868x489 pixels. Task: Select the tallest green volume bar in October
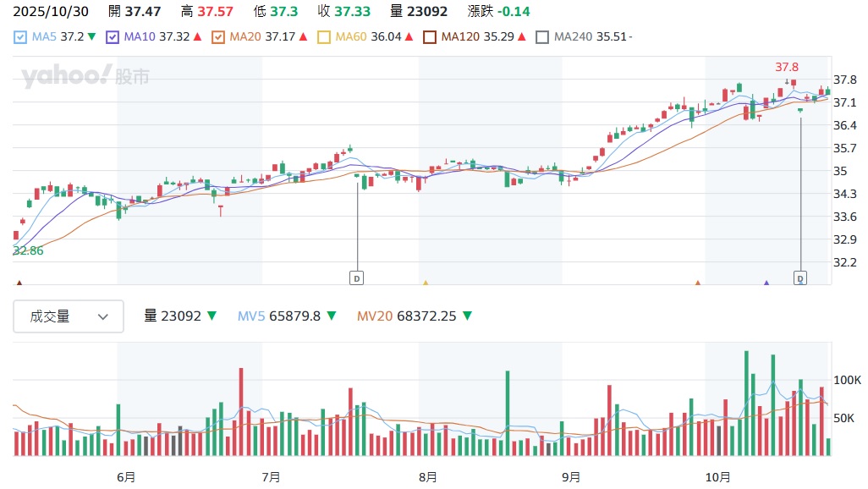[x=746, y=403]
